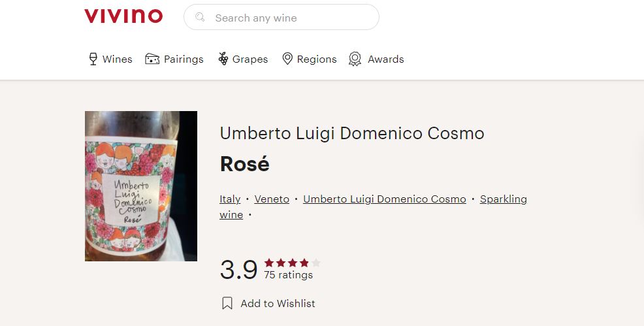644x326 pixels.
Task: Focus the "Search any wine" field
Action: tap(287, 18)
